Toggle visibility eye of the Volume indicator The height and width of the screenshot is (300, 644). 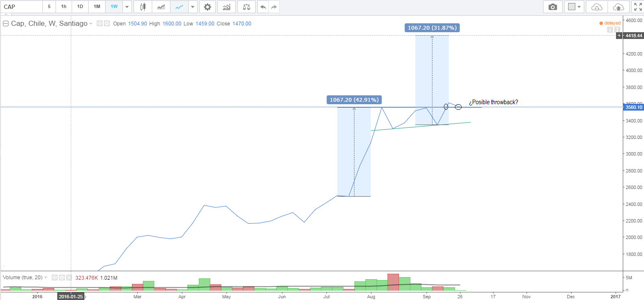click(55, 278)
